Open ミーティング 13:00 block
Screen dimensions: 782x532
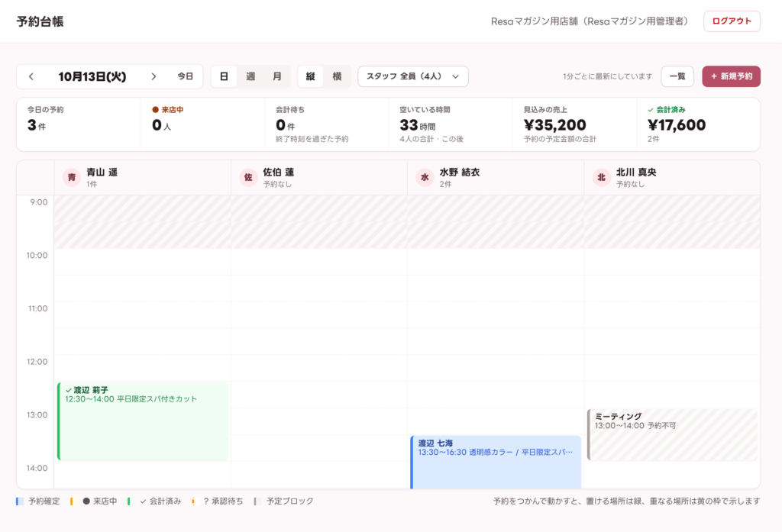tap(672, 435)
